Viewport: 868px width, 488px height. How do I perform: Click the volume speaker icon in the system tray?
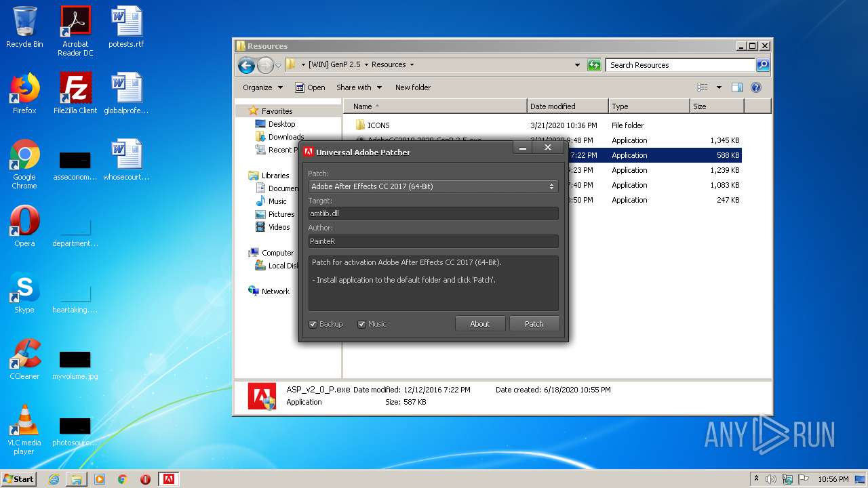(770, 479)
